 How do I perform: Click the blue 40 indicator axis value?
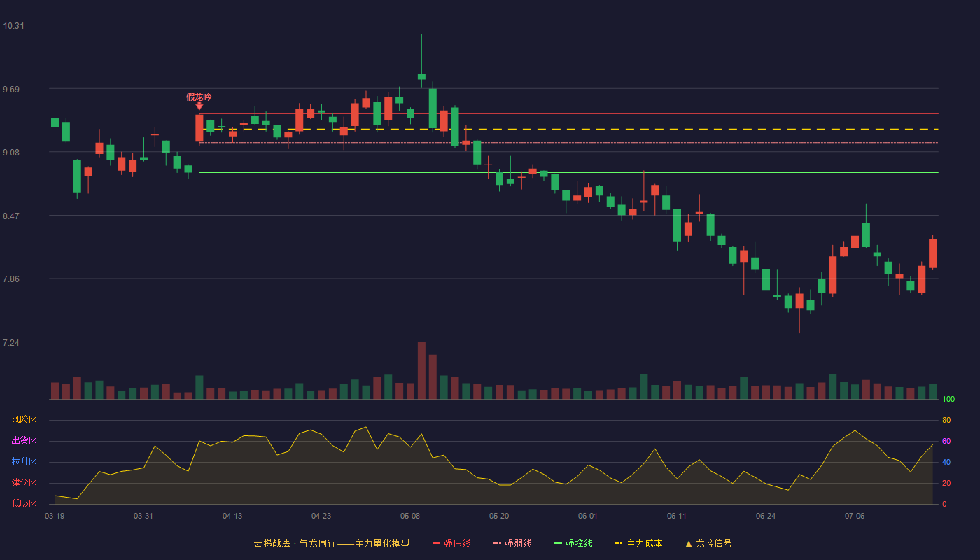pos(946,462)
